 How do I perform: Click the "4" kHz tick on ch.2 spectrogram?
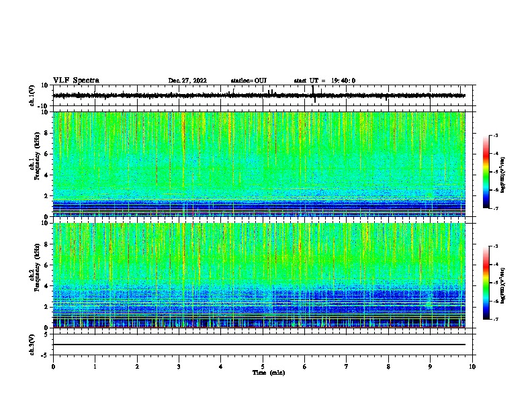point(46,286)
